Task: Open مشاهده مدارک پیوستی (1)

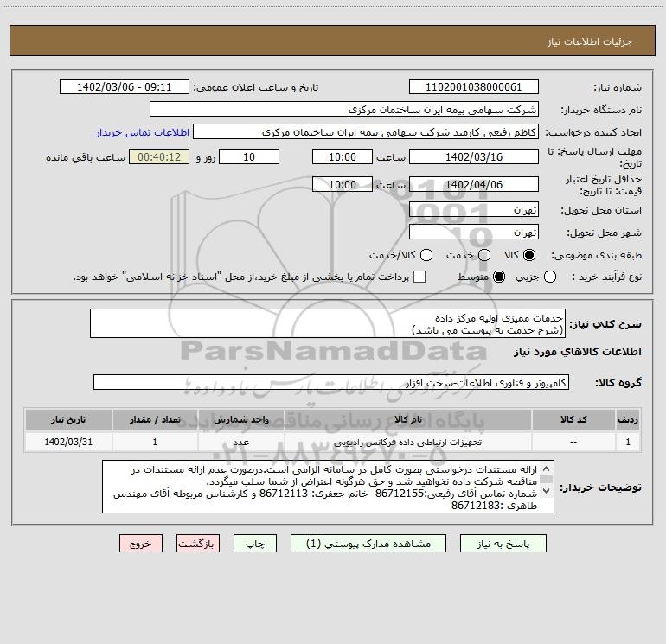Action: coord(368,544)
